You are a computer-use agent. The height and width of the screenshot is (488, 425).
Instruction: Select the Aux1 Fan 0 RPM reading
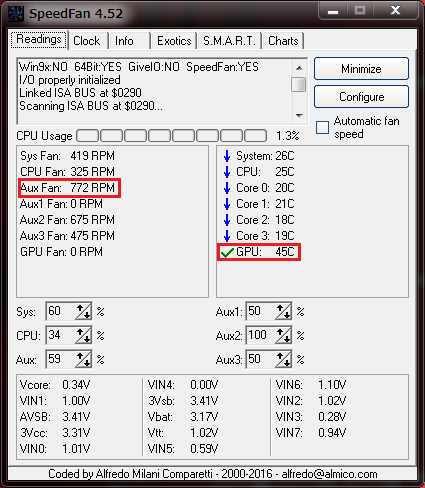point(61,204)
